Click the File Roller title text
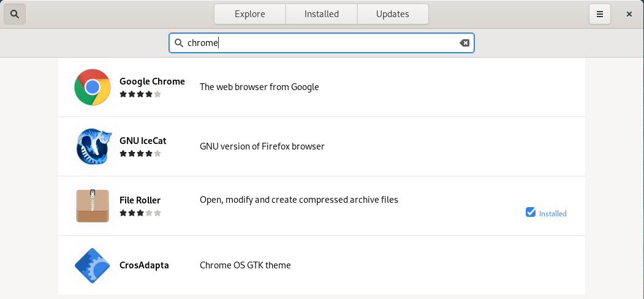Image resolution: width=644 pixels, height=299 pixels. coord(140,200)
